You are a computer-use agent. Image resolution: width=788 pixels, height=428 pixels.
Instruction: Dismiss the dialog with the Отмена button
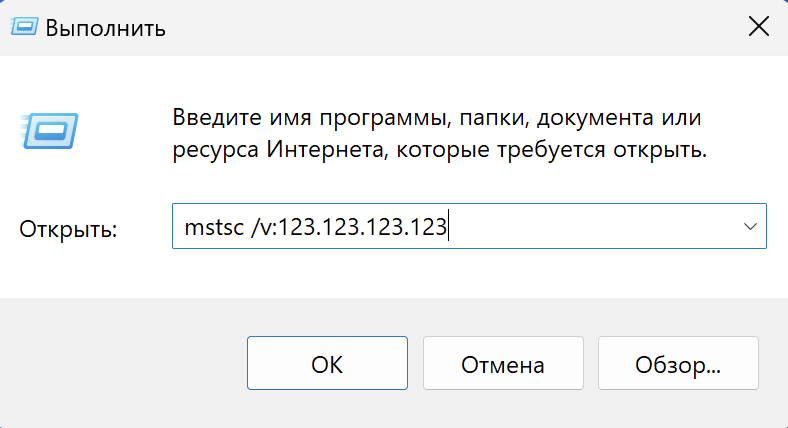pos(503,363)
